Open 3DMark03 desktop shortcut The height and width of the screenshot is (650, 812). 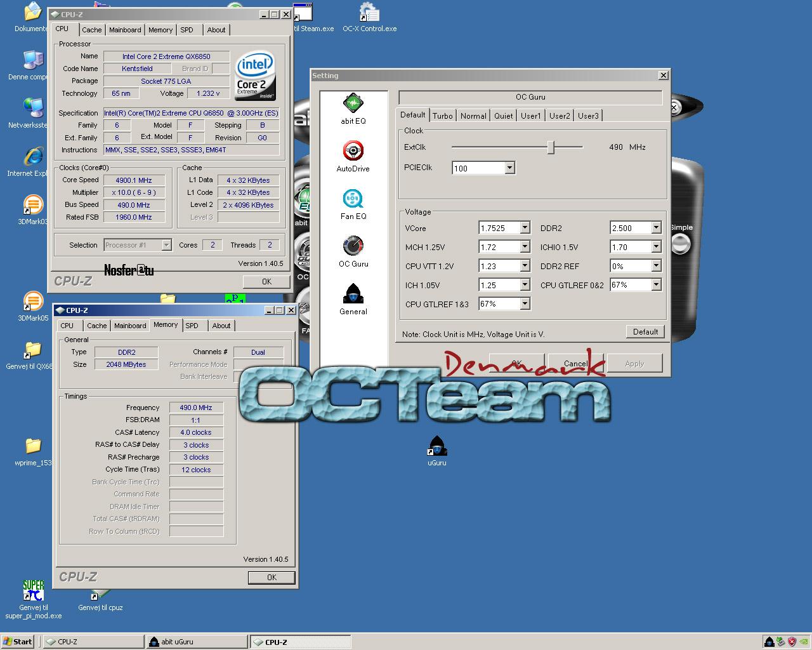tap(33, 210)
